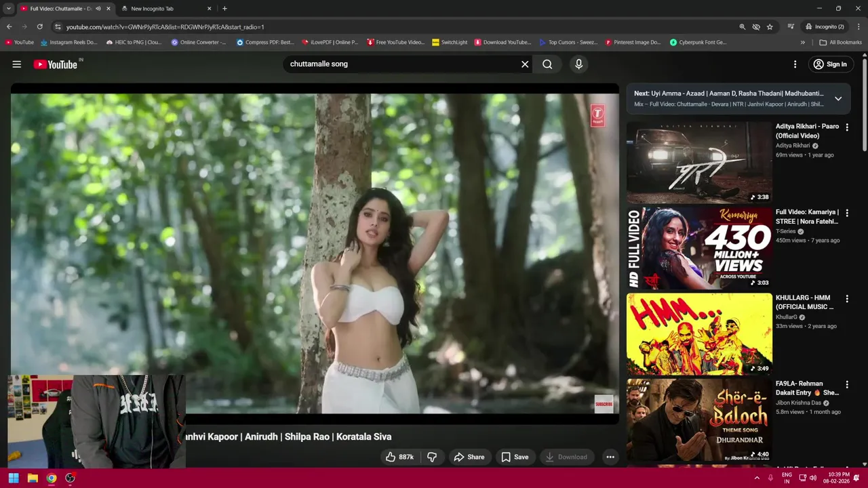868x488 pixels.
Task: Show more bookmarks chevron
Action: pyautogui.click(x=803, y=42)
